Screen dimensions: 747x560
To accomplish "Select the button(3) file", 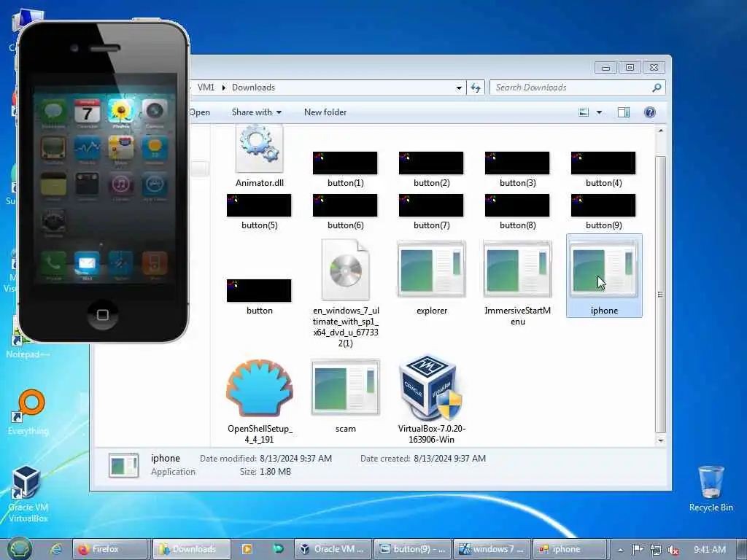I will [x=517, y=168].
